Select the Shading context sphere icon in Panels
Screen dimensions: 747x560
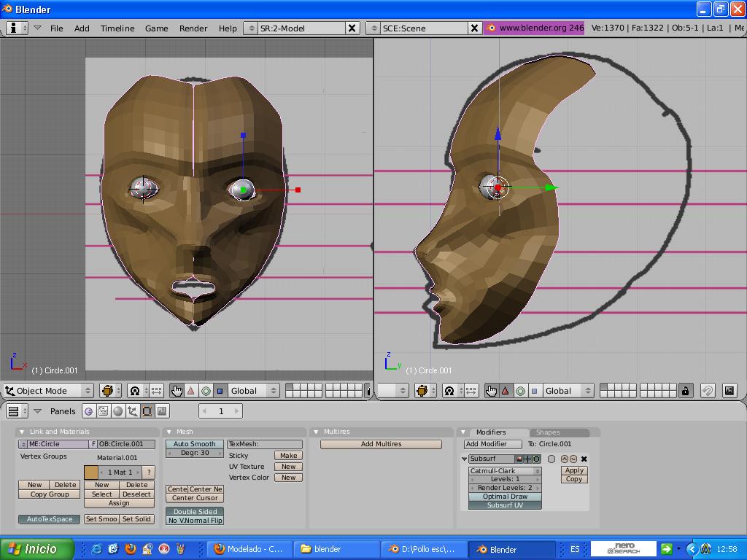click(x=118, y=411)
